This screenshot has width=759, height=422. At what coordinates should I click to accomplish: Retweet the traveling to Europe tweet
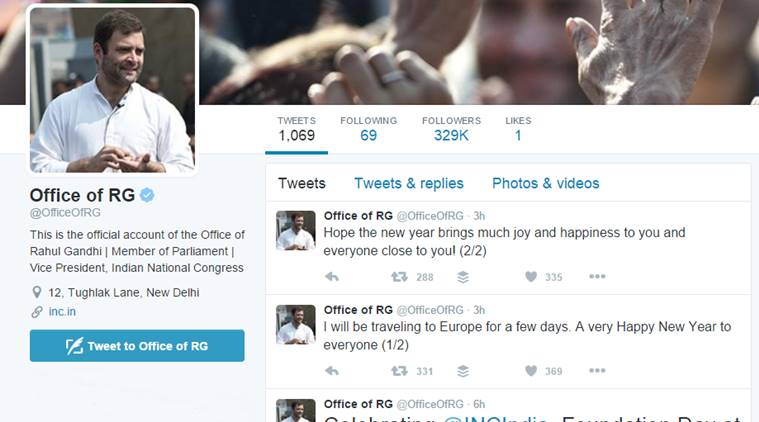[399, 371]
